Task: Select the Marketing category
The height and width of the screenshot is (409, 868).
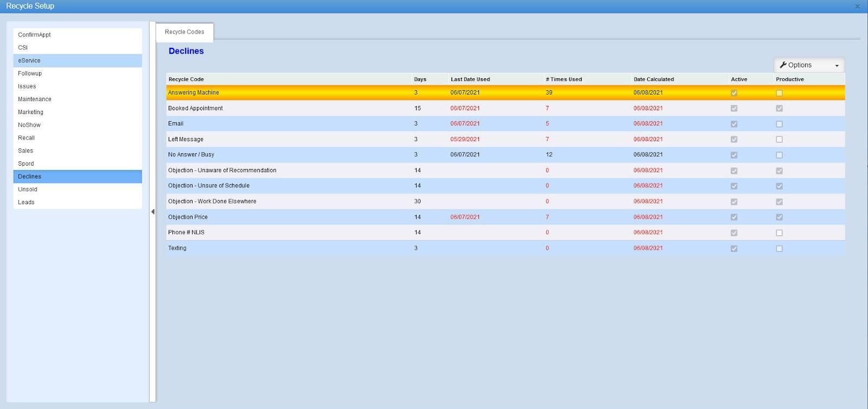Action: pyautogui.click(x=30, y=112)
